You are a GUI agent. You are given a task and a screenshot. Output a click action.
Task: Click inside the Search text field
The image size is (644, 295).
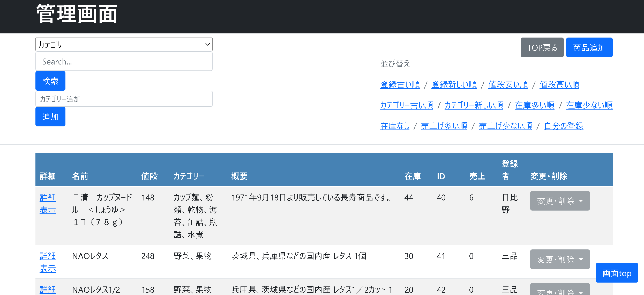[x=124, y=61]
